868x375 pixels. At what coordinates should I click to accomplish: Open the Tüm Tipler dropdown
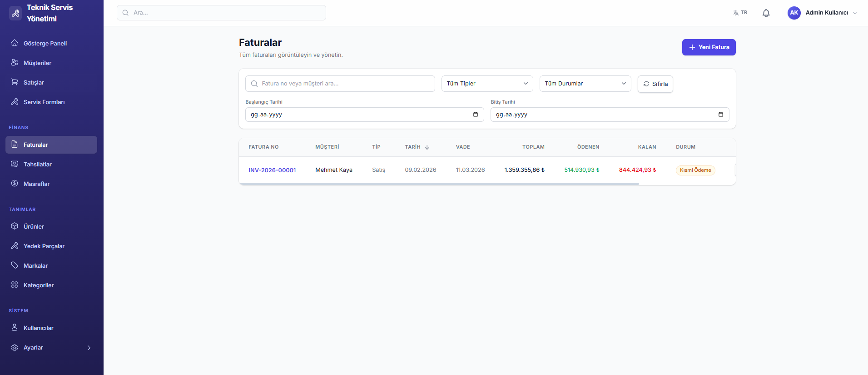(487, 84)
